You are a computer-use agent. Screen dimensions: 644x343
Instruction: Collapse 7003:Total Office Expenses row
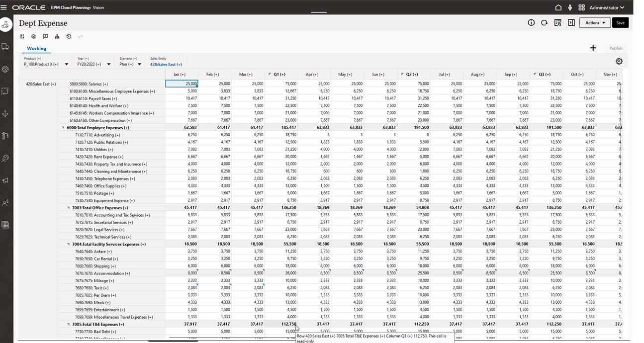click(68, 208)
